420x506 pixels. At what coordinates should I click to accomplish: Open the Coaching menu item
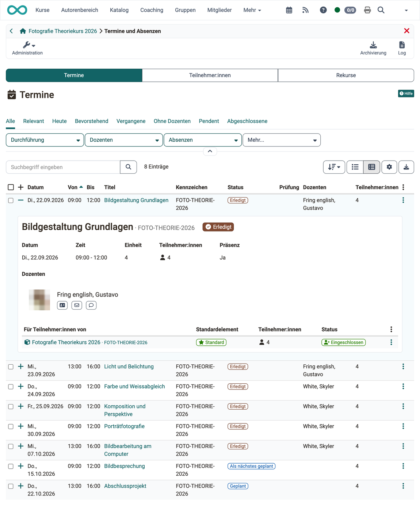click(152, 10)
